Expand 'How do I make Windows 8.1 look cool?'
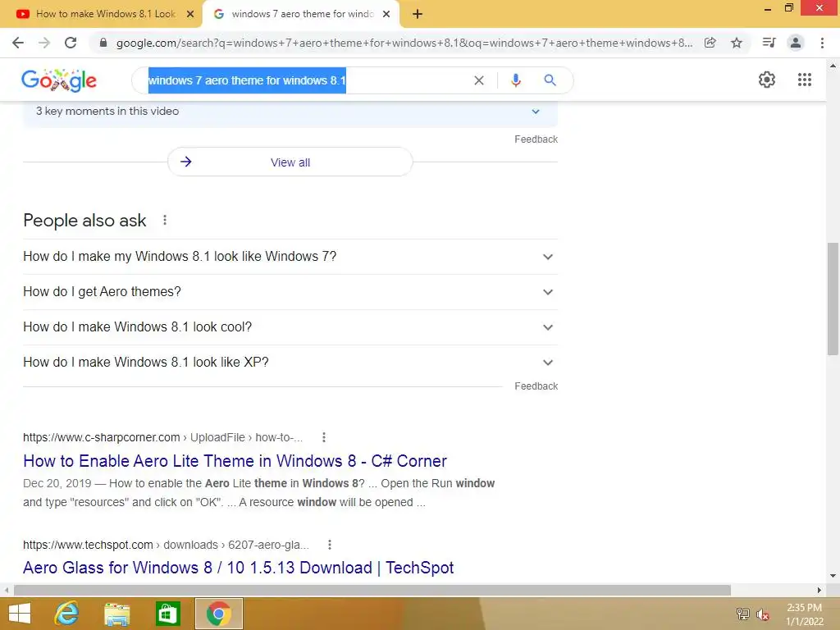 (x=290, y=327)
